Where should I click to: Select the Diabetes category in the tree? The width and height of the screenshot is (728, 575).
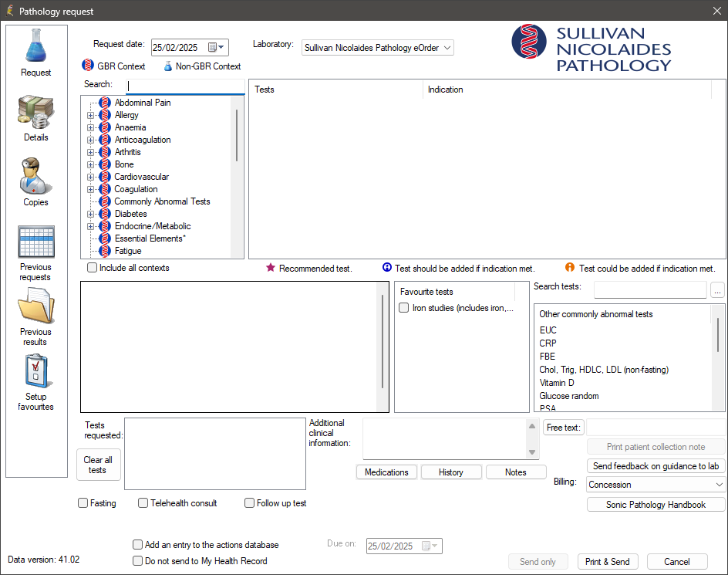[130, 214]
